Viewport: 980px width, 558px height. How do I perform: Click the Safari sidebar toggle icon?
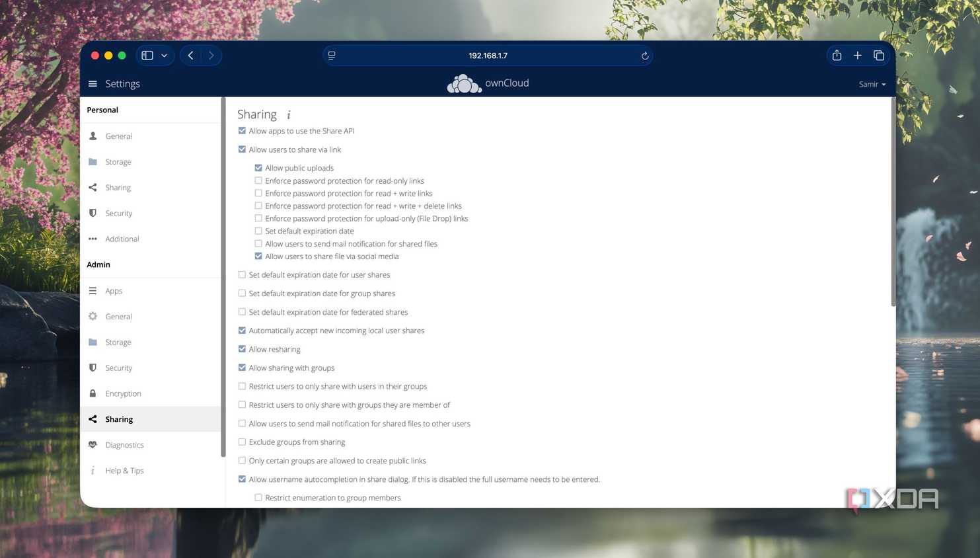(x=147, y=56)
